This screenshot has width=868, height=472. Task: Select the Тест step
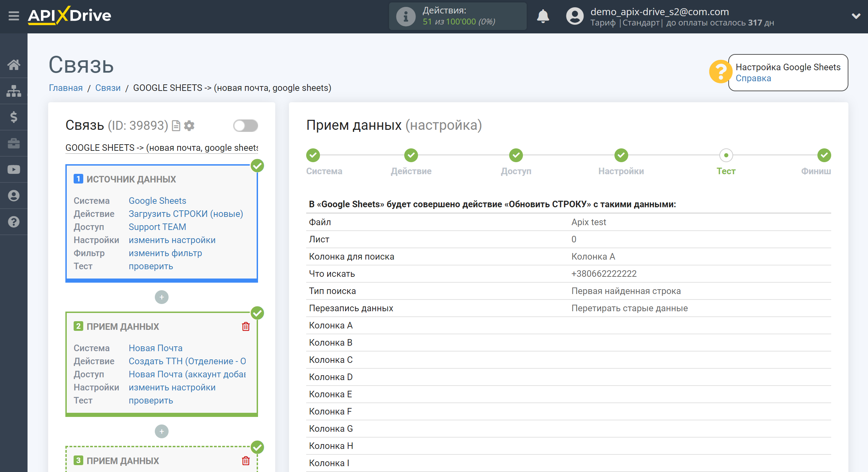tap(726, 155)
